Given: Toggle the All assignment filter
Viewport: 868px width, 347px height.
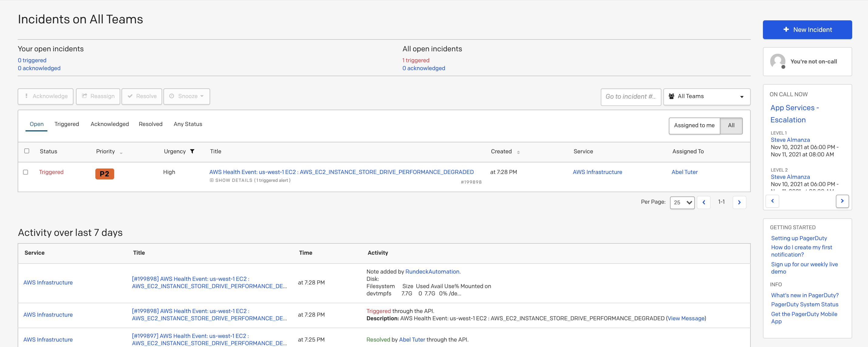Looking at the screenshot, I should click(731, 125).
